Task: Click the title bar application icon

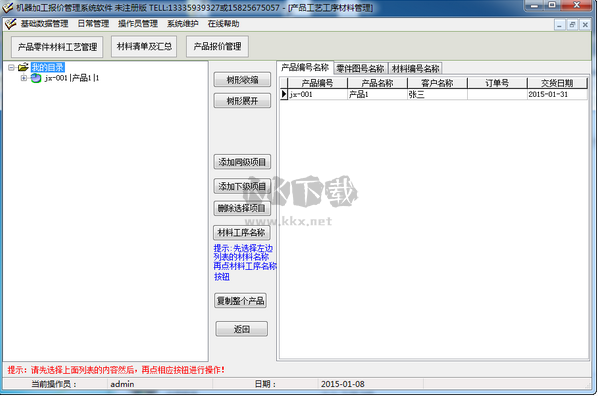Action: click(x=7, y=7)
